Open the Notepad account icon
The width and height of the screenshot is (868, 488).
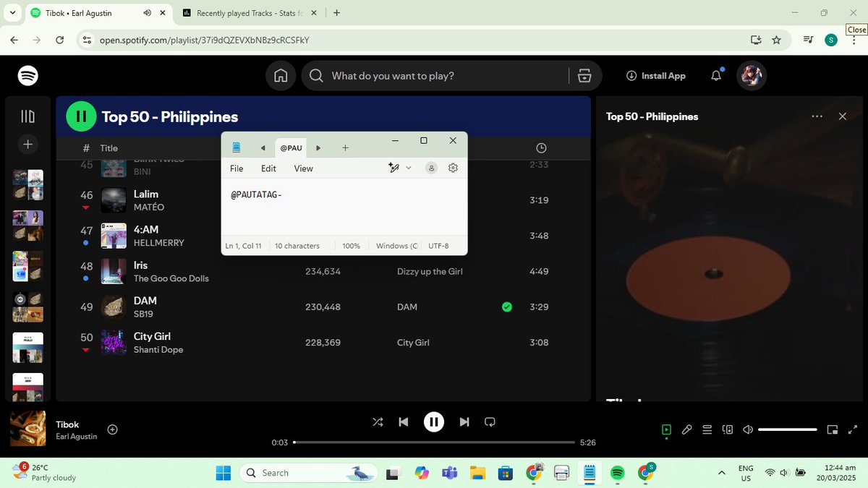pos(431,168)
